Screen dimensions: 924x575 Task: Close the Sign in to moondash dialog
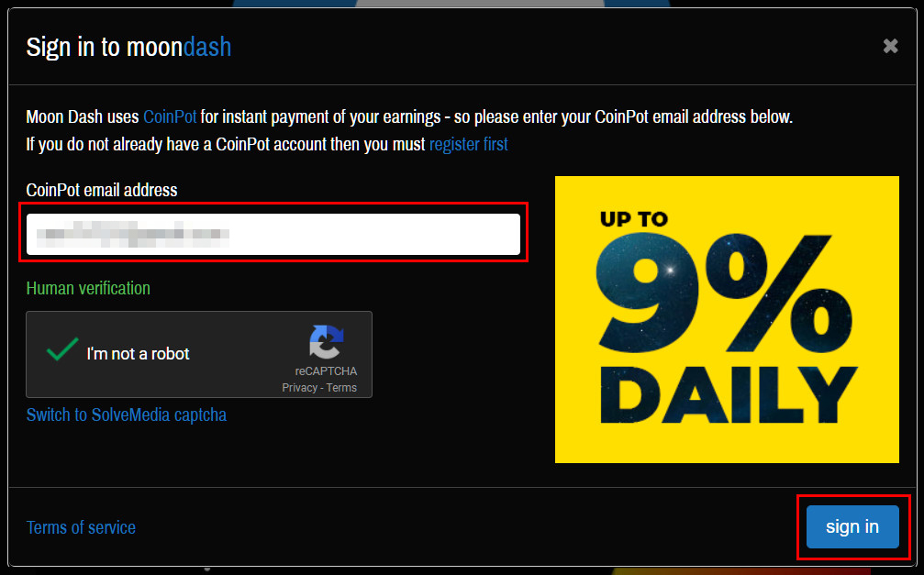[890, 46]
